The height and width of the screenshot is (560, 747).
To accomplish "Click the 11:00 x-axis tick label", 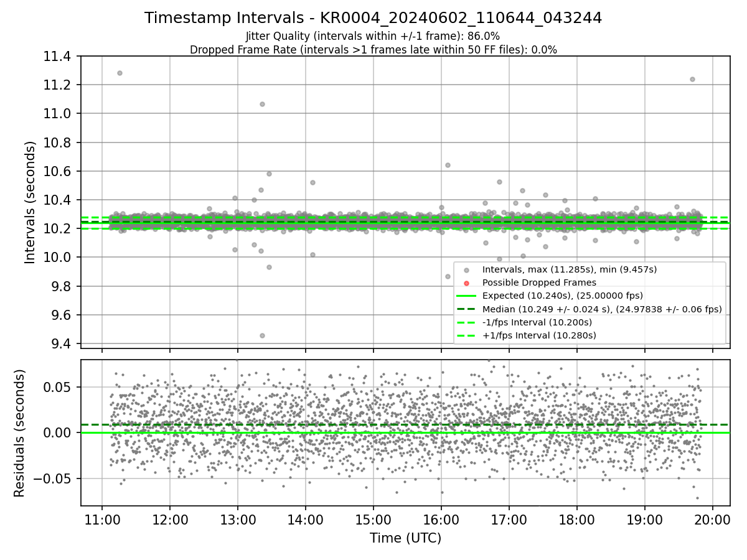I will point(102,518).
